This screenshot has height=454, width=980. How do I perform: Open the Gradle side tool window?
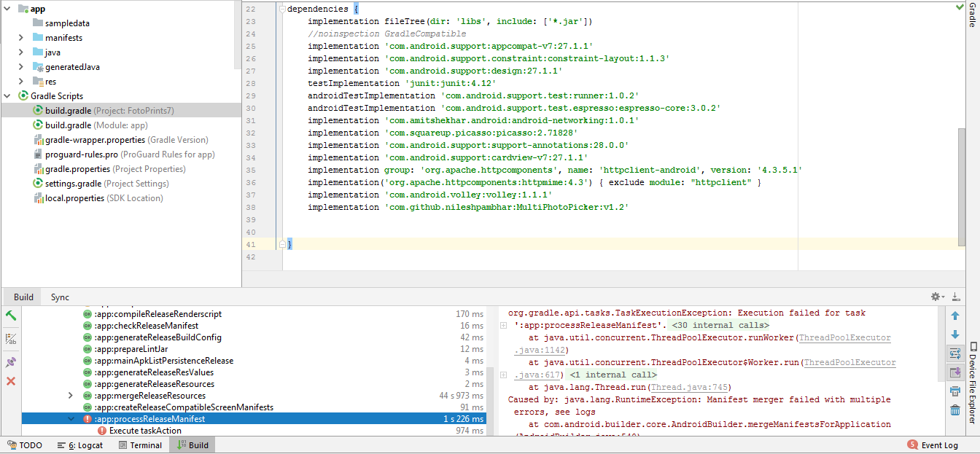[x=973, y=15]
